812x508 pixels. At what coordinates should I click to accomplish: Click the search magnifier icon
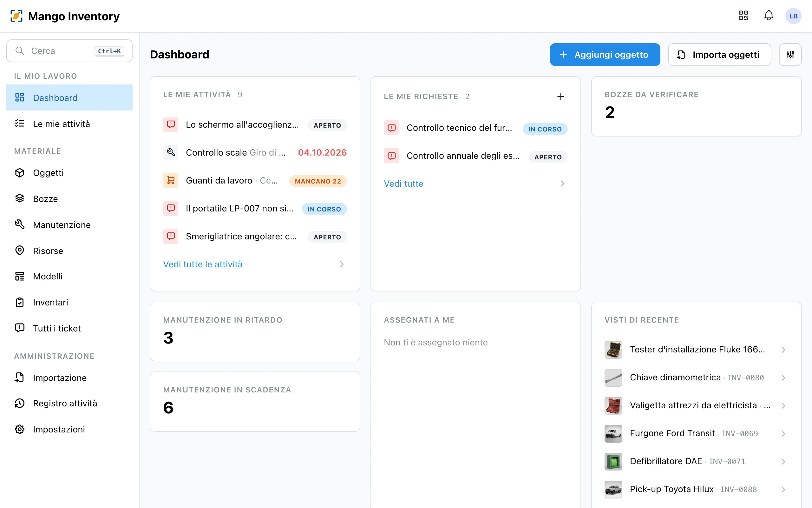point(20,51)
